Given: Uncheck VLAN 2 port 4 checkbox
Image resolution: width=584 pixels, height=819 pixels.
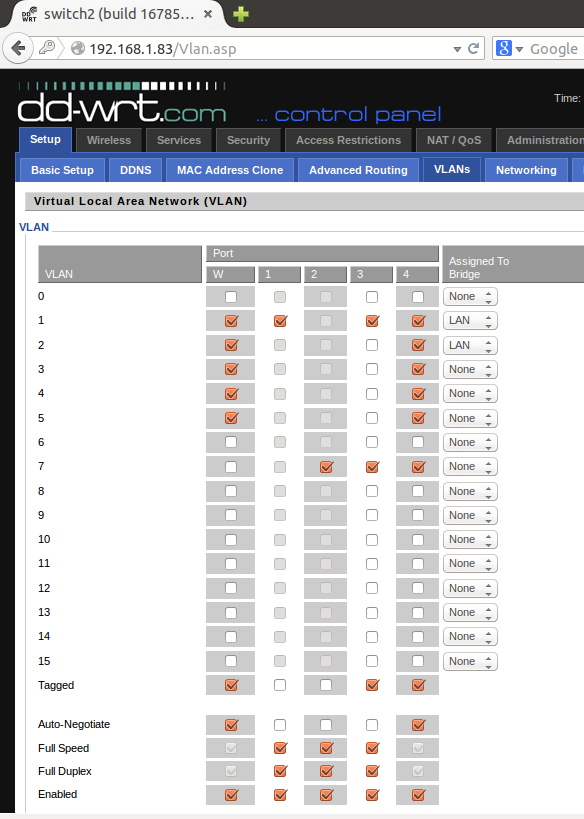Looking at the screenshot, I should tap(418, 345).
